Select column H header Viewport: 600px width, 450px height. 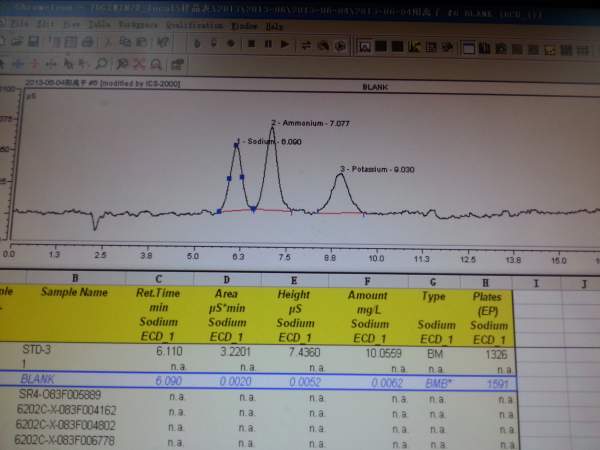pyautogui.click(x=486, y=283)
